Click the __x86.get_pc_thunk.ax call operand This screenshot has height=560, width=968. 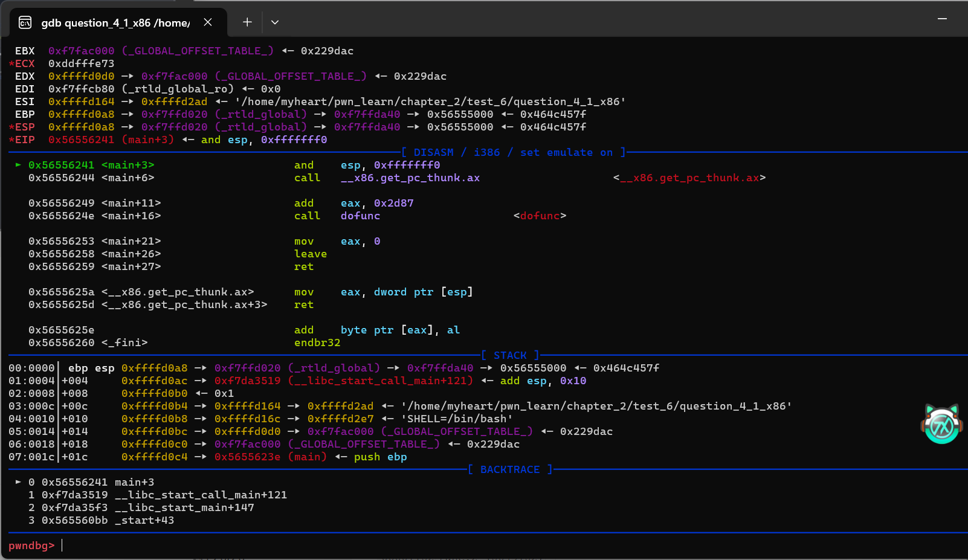(x=410, y=178)
